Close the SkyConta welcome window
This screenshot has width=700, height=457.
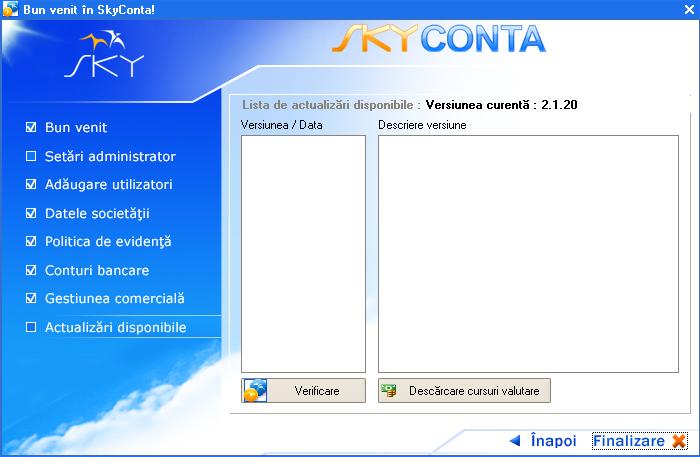pyautogui.click(x=689, y=9)
